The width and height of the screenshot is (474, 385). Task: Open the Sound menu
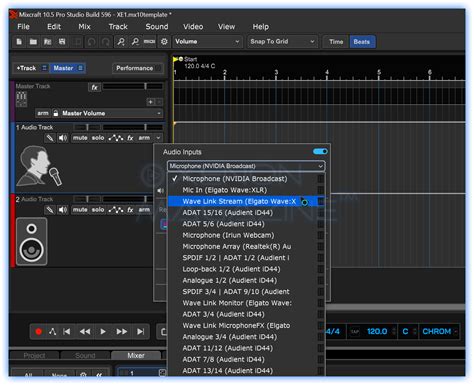157,27
